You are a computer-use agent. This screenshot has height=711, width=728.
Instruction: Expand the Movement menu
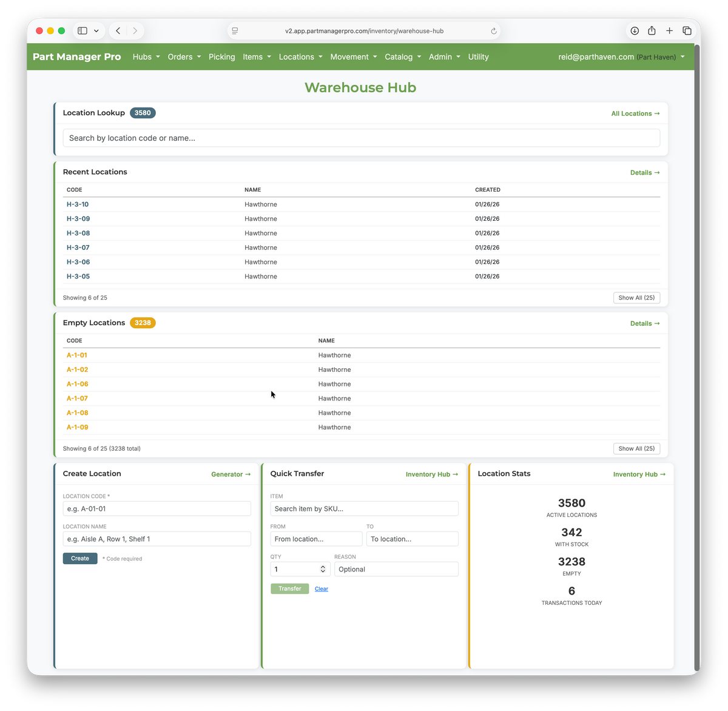tap(354, 57)
